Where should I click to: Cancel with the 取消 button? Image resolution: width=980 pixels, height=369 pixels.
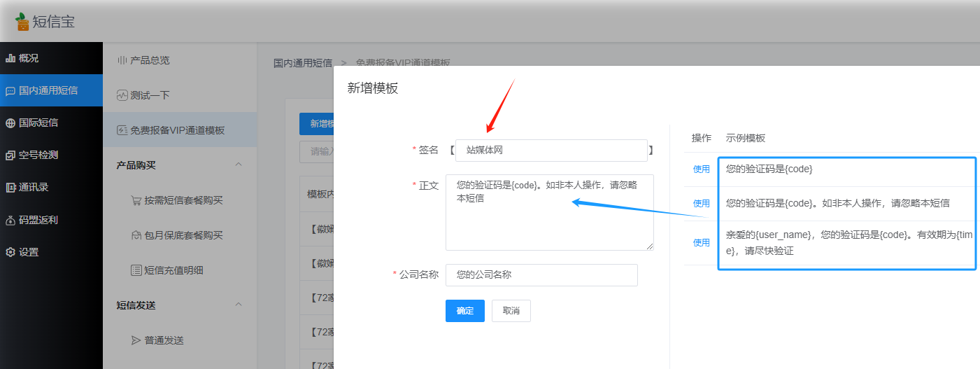(511, 311)
